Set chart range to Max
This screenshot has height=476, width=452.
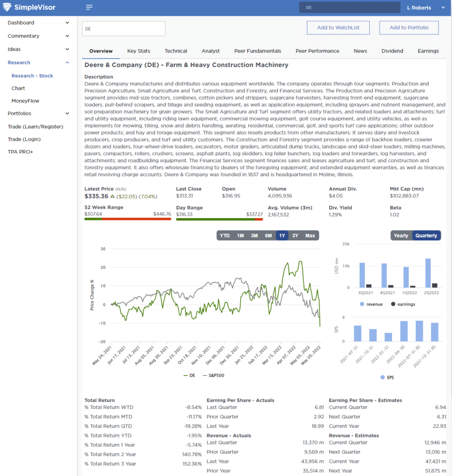click(310, 236)
